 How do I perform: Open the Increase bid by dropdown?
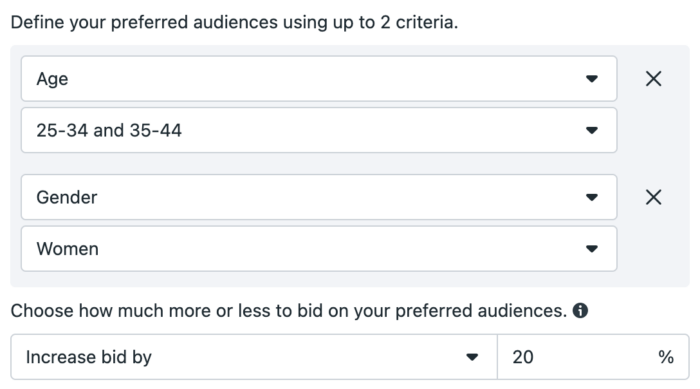[x=254, y=357]
